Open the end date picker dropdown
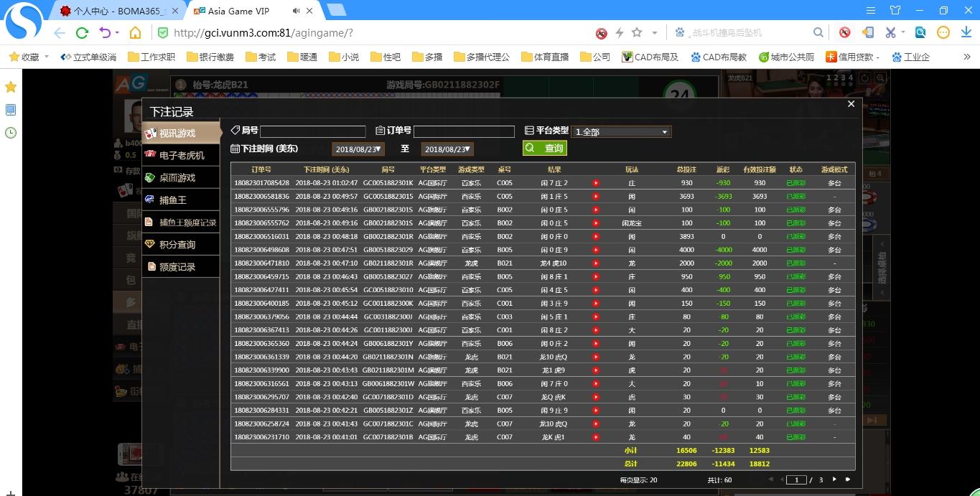980x496 pixels. pos(447,149)
